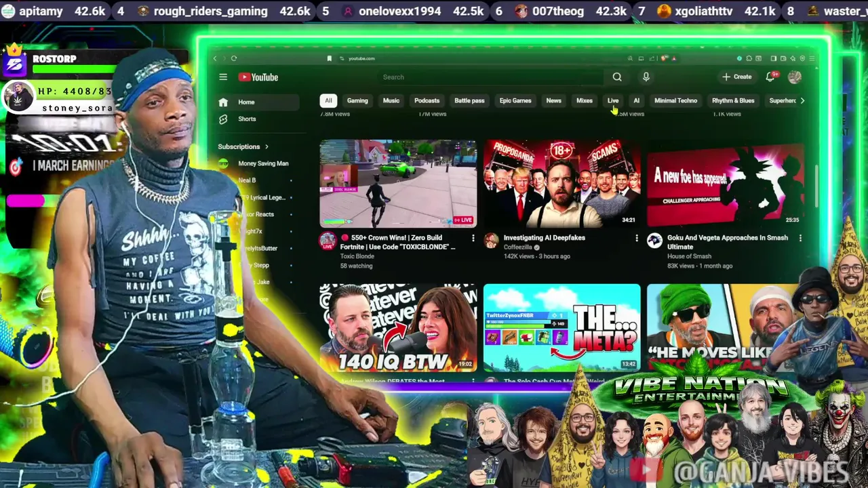
Task: Click the Home icon in sidebar
Action: (x=223, y=102)
